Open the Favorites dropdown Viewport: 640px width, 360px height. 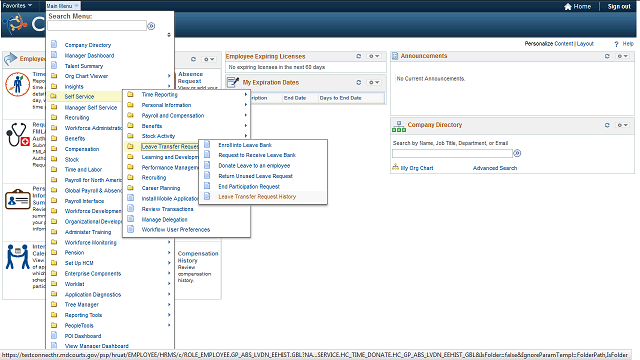(18, 6)
